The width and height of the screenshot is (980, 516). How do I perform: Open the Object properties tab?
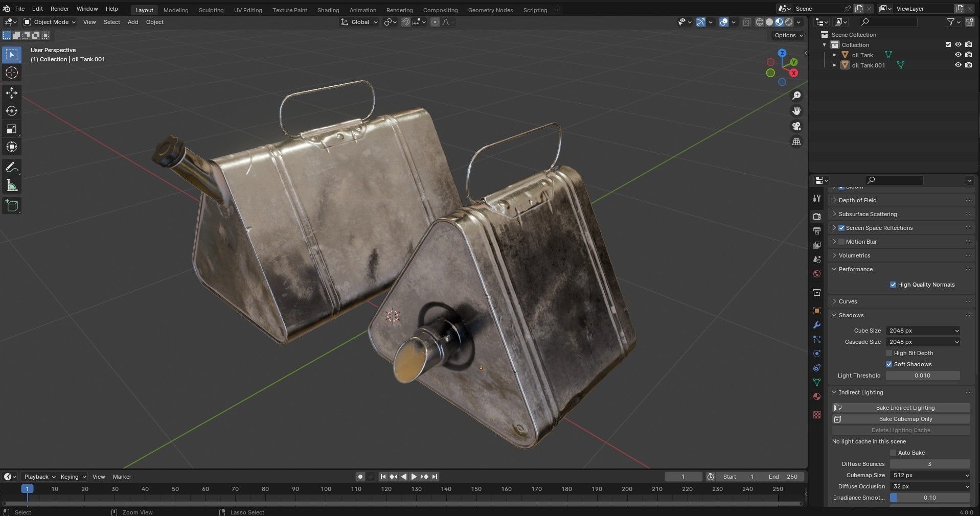point(817,311)
